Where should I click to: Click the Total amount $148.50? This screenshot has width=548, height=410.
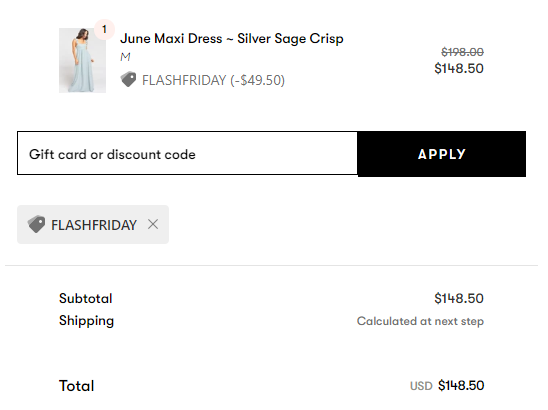point(461,386)
